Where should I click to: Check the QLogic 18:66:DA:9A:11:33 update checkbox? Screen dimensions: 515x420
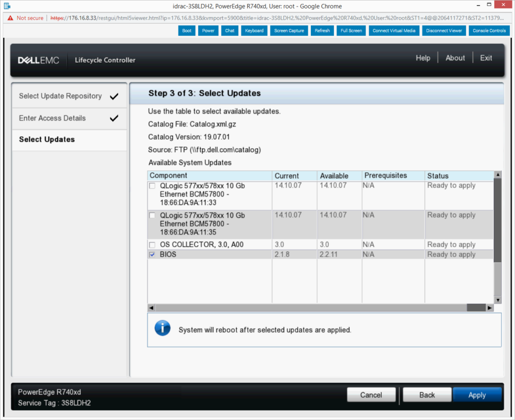(152, 186)
